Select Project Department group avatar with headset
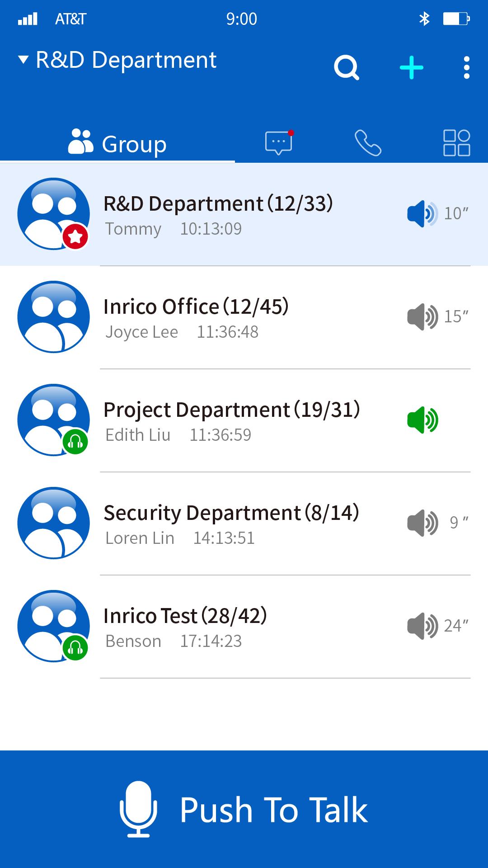Viewport: 488px width, 868px height. click(53, 420)
